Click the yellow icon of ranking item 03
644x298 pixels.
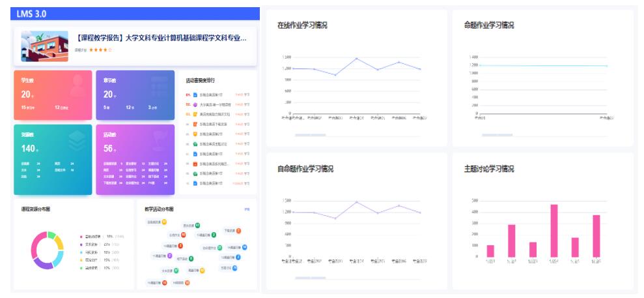[x=195, y=114]
